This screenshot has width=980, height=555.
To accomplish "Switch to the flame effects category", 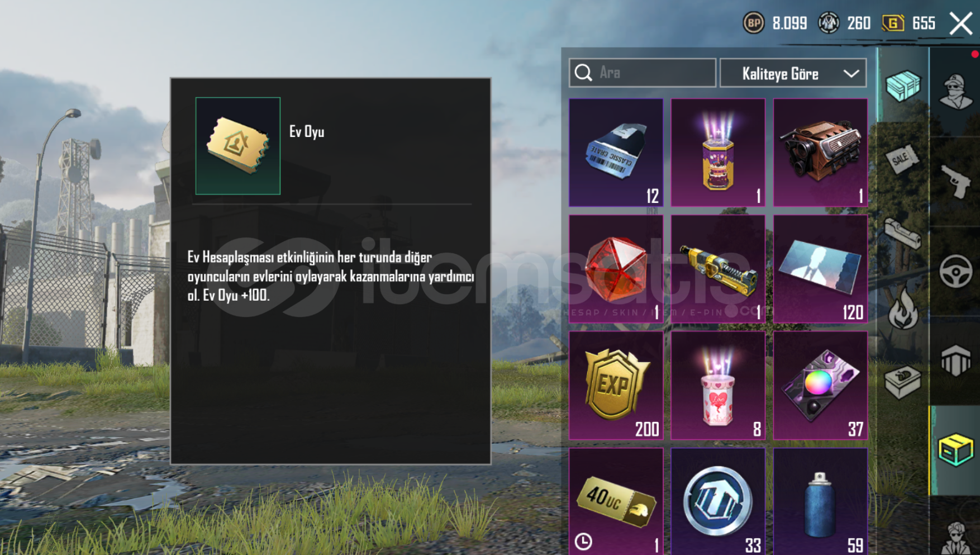I will coord(903,309).
